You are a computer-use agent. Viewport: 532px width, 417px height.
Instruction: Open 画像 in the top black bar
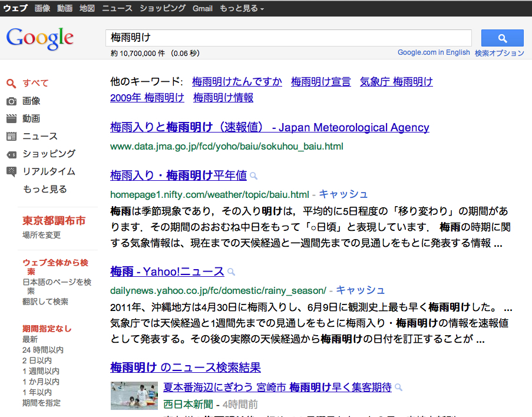pyautogui.click(x=42, y=8)
